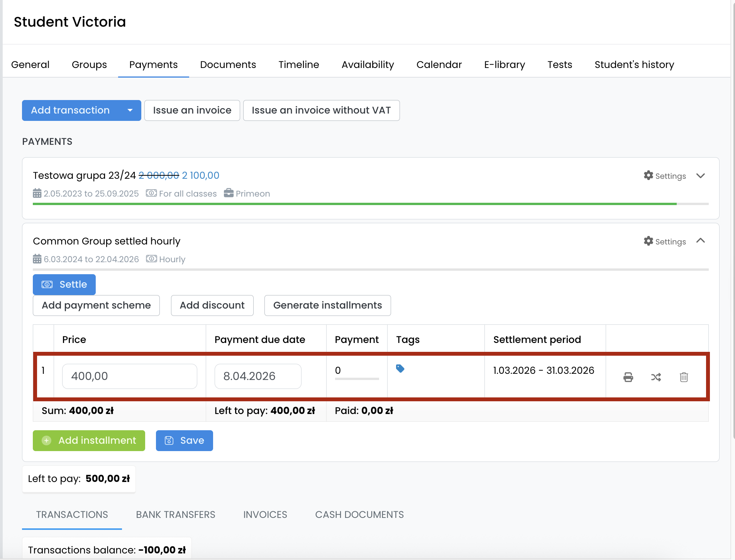Screen dimensions: 735x560
Task: Click the print icon in installment row
Action: [628, 377]
